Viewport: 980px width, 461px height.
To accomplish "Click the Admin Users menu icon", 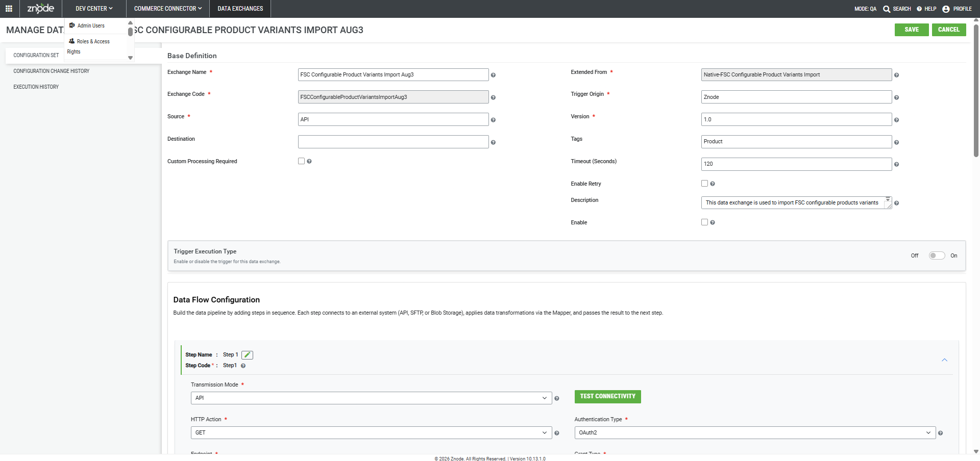I will pyautogui.click(x=72, y=25).
